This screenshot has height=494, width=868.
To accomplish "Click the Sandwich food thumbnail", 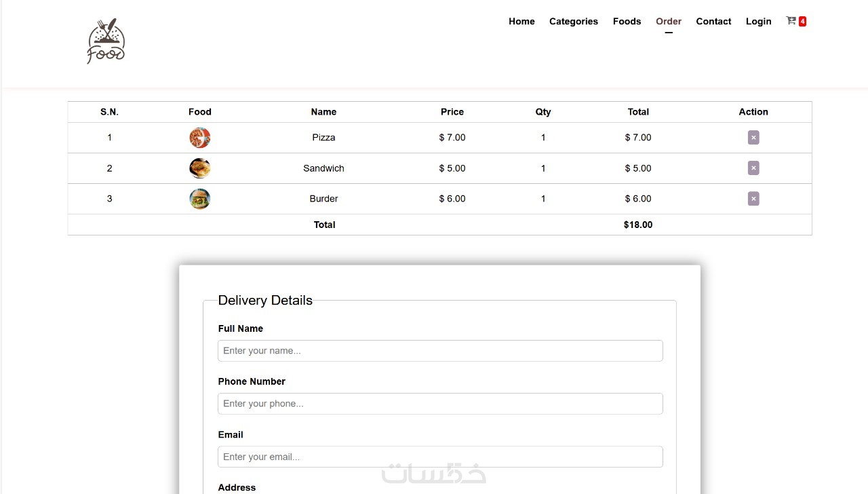I will tap(200, 168).
